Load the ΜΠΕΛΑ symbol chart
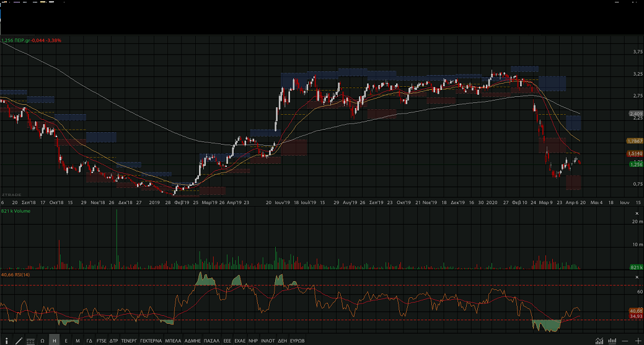 (173, 341)
